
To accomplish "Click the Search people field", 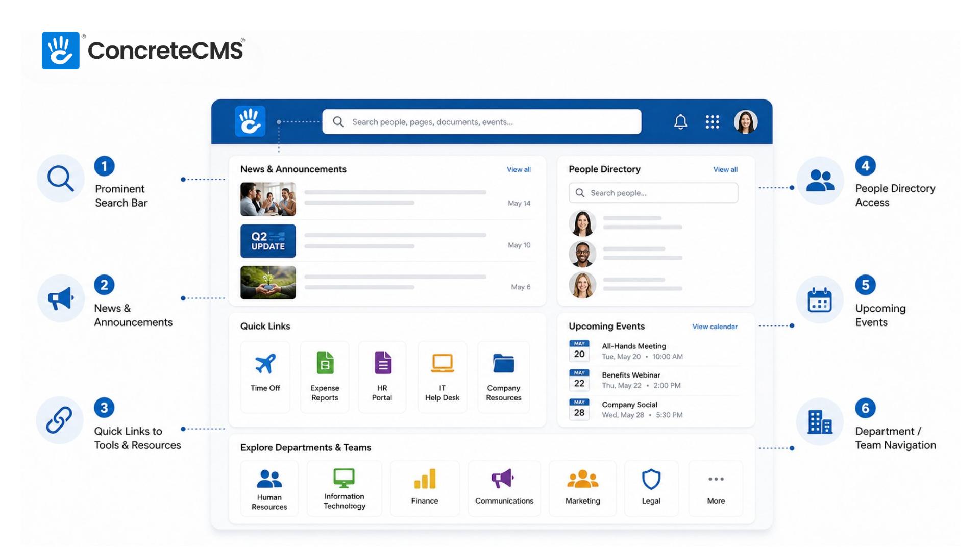I will pos(653,193).
